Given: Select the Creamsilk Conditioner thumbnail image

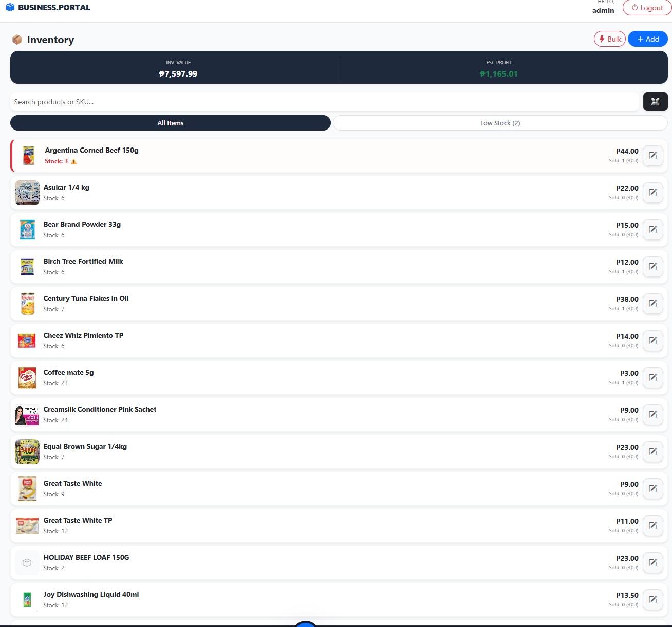Looking at the screenshot, I should (x=27, y=415).
